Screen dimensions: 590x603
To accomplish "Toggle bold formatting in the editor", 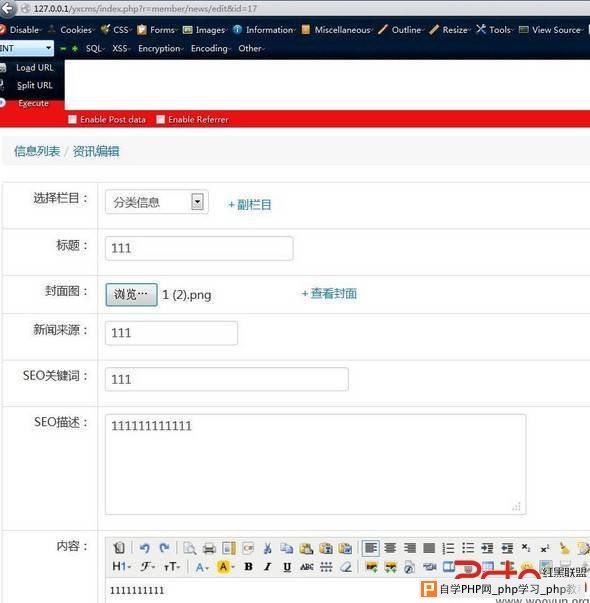I will (248, 566).
